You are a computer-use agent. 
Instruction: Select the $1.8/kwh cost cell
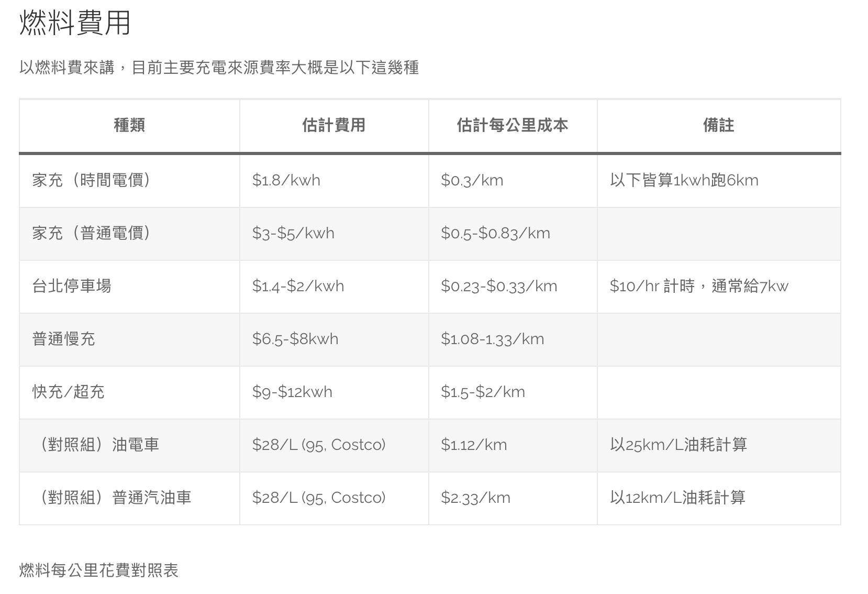[286, 180]
